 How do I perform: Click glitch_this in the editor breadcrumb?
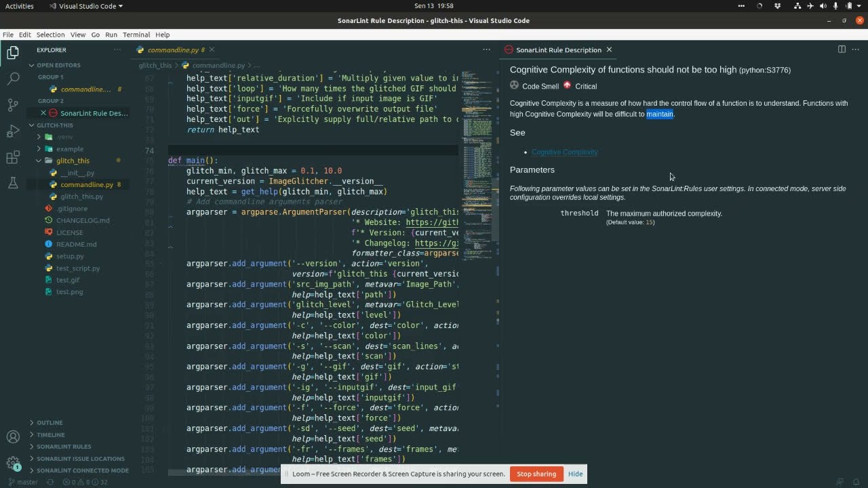(x=155, y=65)
